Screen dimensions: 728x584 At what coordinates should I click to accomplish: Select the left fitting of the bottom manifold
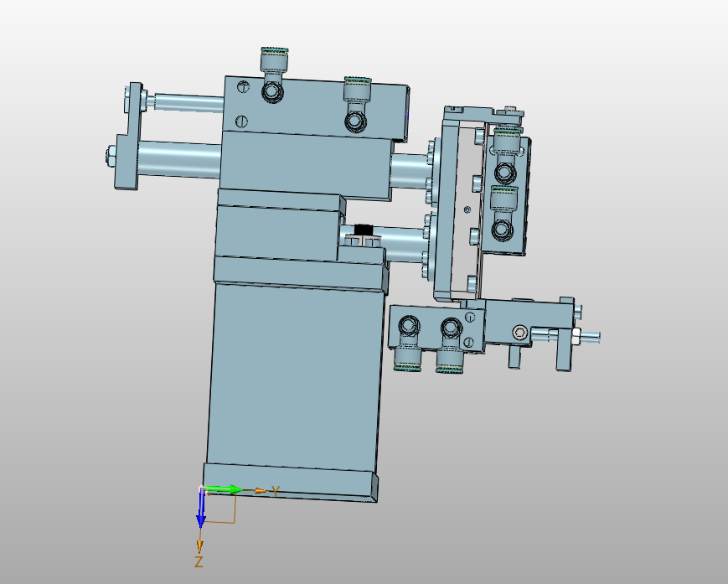click(x=408, y=344)
